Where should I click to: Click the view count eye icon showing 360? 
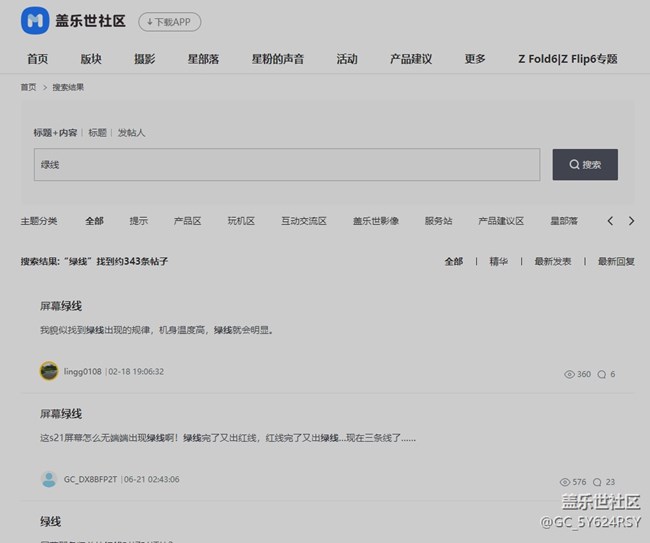(x=570, y=374)
